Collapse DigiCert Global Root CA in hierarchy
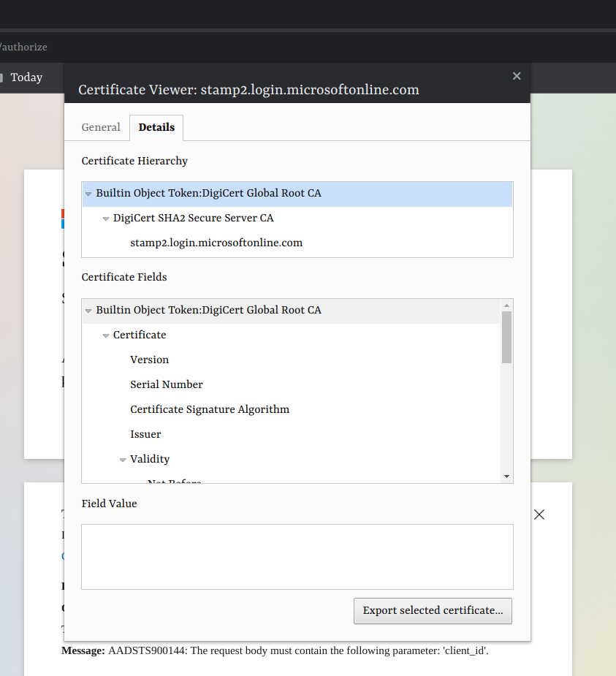 pyautogui.click(x=88, y=194)
